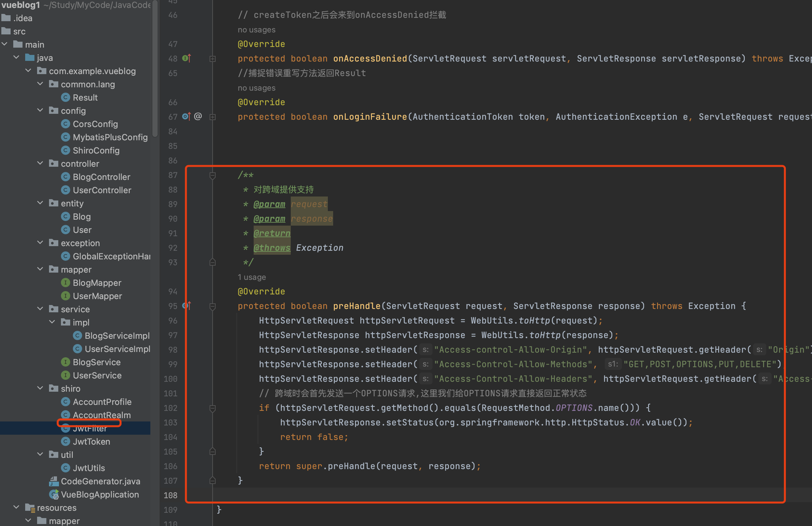The width and height of the screenshot is (812, 526).
Task: Click override gutter icon beside preHandle
Action: [x=186, y=306]
